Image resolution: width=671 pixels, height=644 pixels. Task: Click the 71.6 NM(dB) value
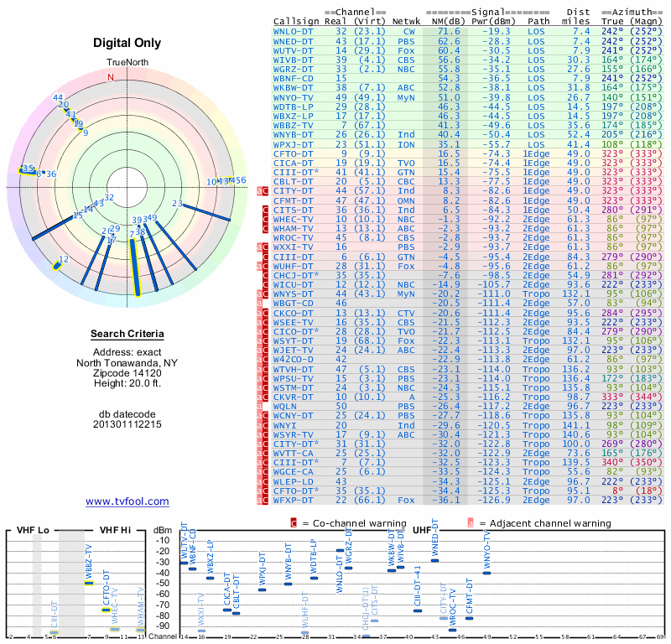449,32
